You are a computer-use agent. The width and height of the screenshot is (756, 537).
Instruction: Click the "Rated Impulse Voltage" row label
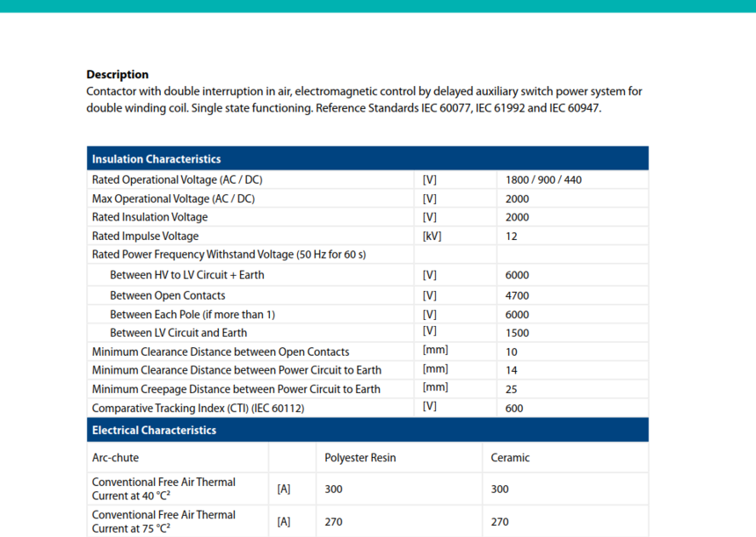pyautogui.click(x=145, y=236)
